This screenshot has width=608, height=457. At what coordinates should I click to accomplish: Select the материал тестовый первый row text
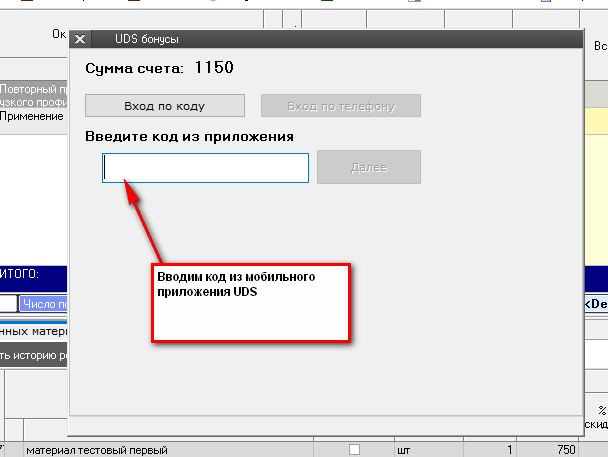[x=97, y=450]
